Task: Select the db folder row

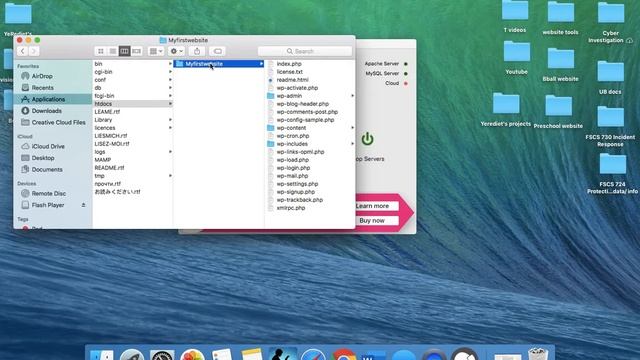Action: 133,88
